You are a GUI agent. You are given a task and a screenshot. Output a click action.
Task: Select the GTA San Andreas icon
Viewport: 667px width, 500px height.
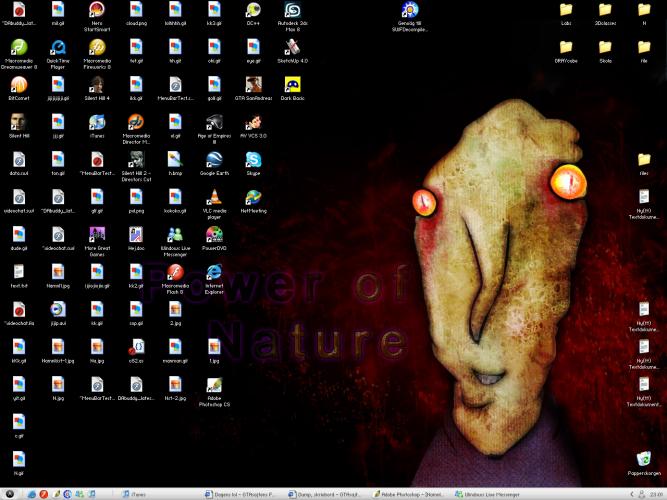pos(253,85)
